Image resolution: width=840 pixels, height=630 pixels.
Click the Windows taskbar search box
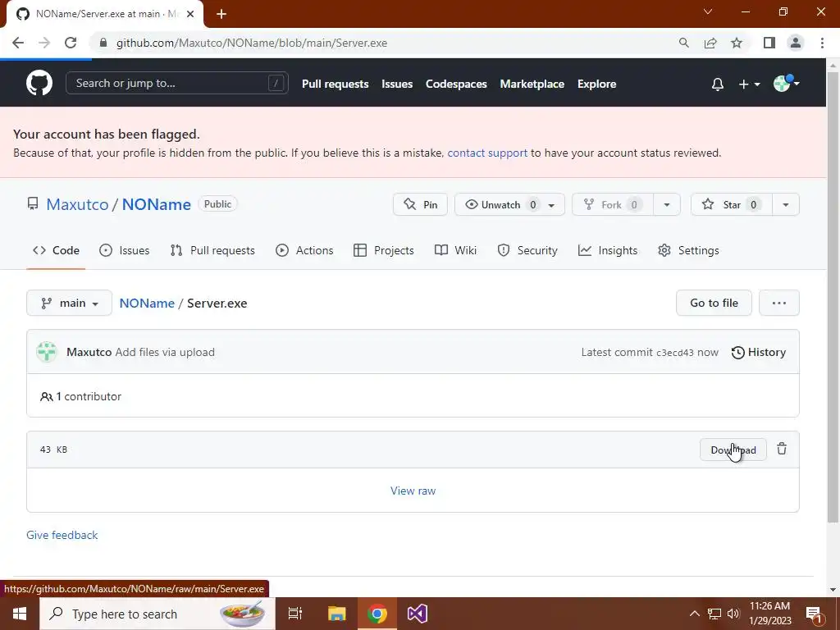157,614
